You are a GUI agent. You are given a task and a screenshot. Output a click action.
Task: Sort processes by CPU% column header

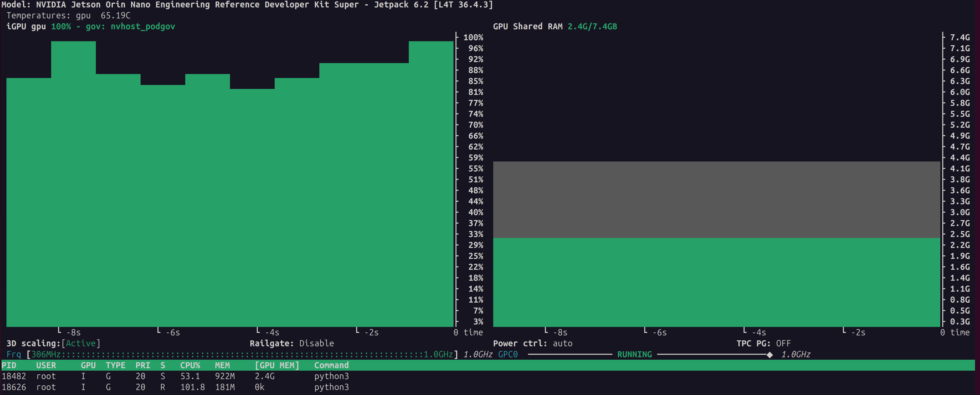(190, 365)
